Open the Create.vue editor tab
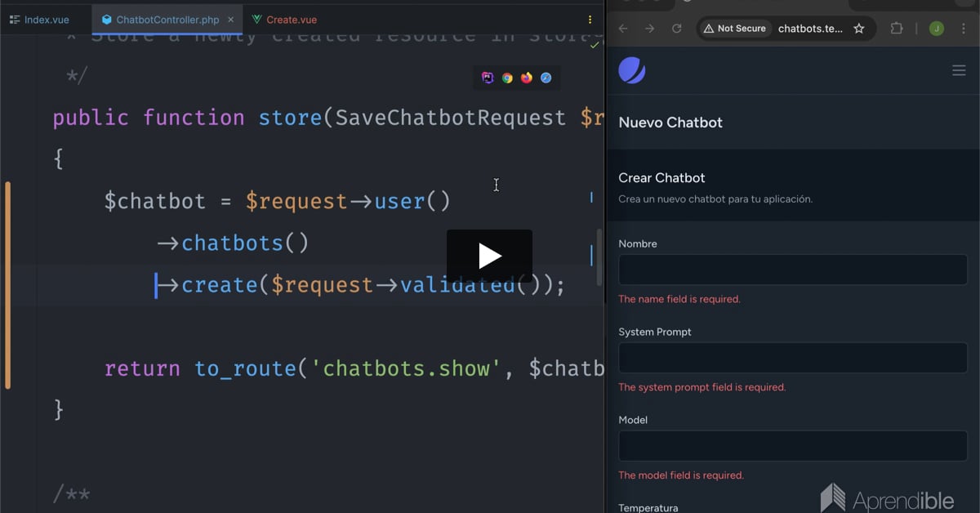This screenshot has height=513, width=980. coord(284,20)
